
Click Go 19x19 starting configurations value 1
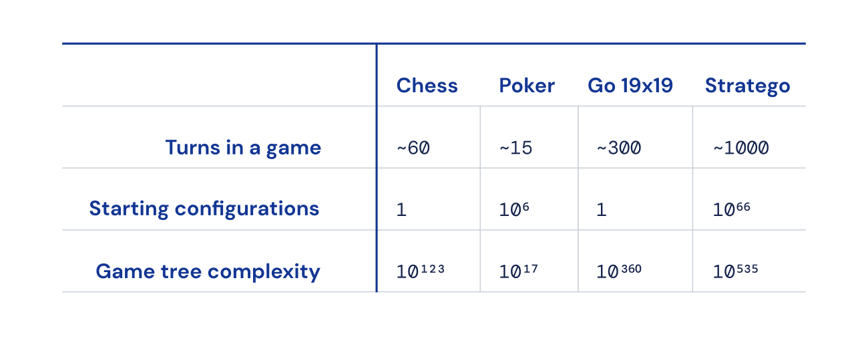[x=602, y=210]
